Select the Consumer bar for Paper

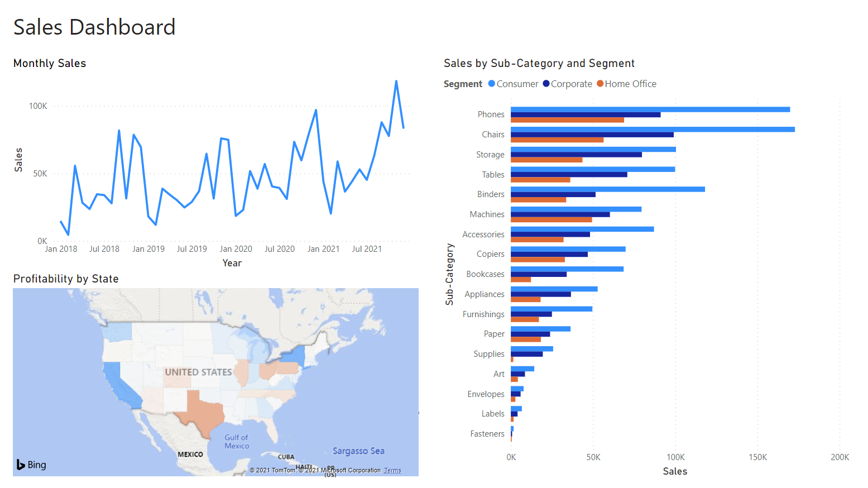(540, 329)
